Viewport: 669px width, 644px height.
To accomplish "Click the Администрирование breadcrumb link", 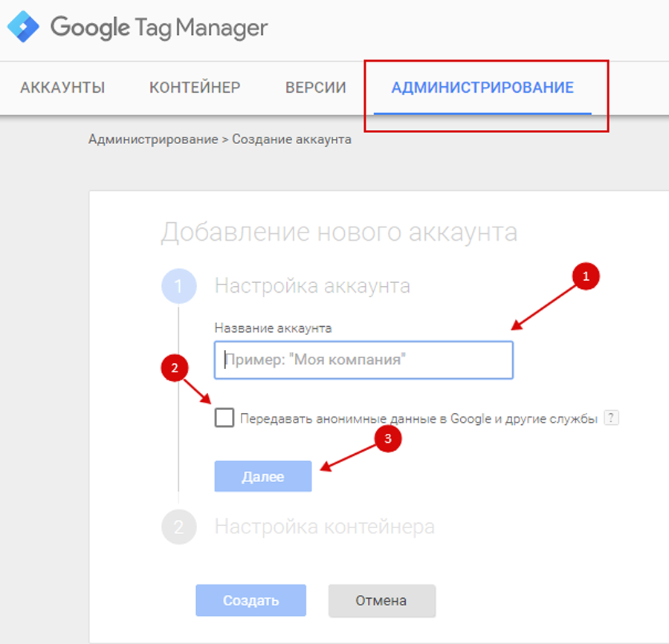I will coord(152,140).
